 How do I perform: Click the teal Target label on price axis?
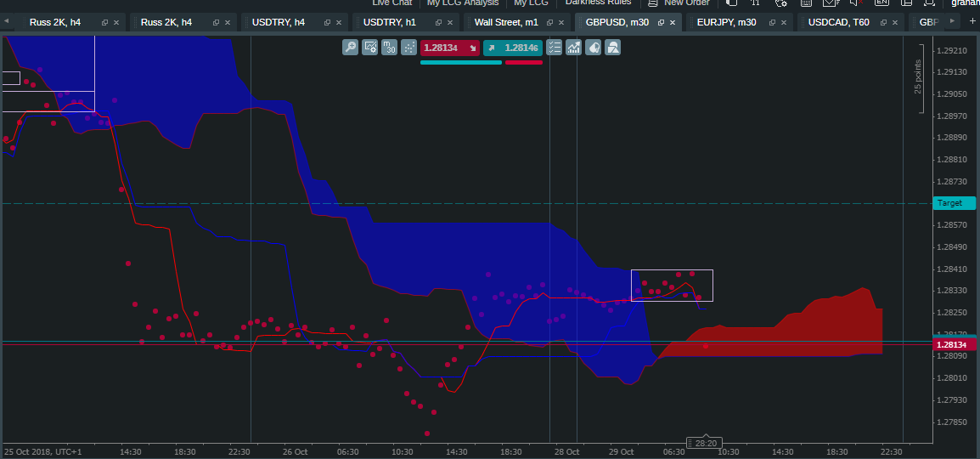[x=954, y=203]
